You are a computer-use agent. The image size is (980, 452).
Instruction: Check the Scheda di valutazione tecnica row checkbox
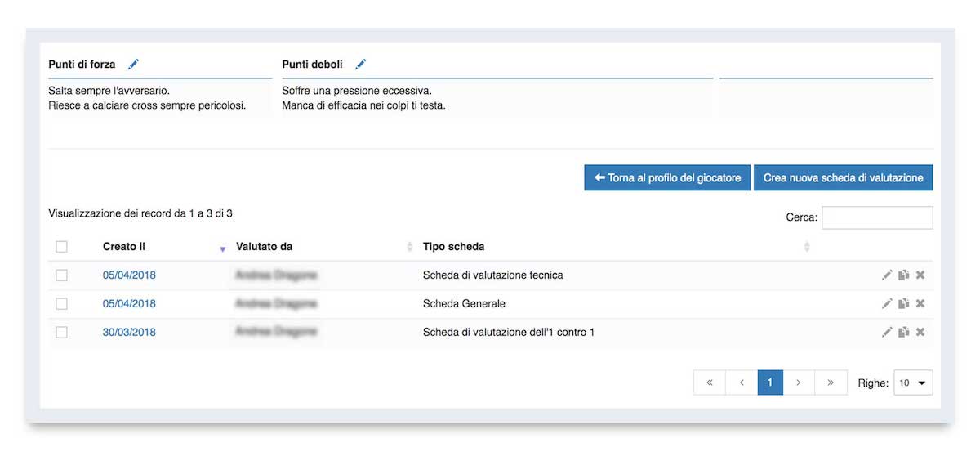(61, 275)
